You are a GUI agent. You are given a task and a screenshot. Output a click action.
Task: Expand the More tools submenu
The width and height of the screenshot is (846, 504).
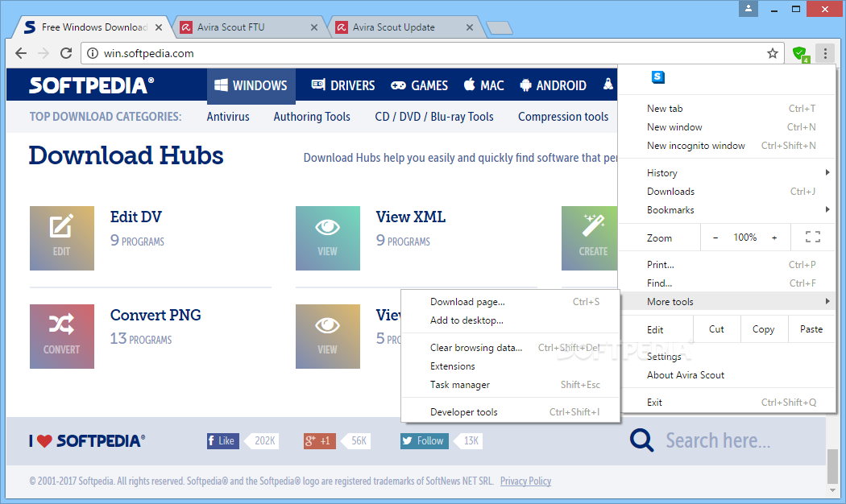pos(726,301)
